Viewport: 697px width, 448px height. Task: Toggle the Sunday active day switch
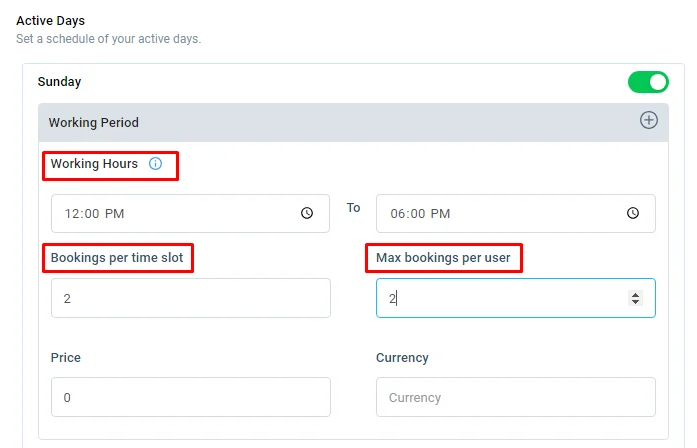coord(648,82)
